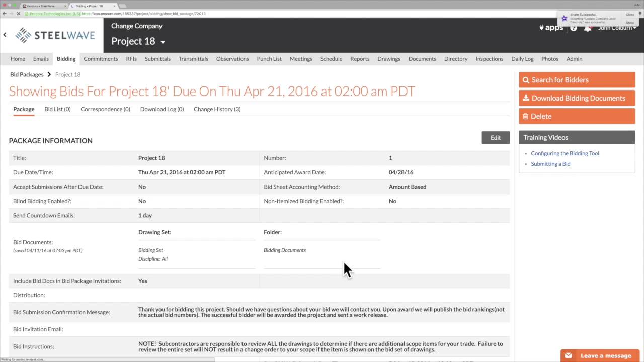The width and height of the screenshot is (644, 362).
Task: Click the Bid Packages breadcrumb link
Action: (27, 74)
